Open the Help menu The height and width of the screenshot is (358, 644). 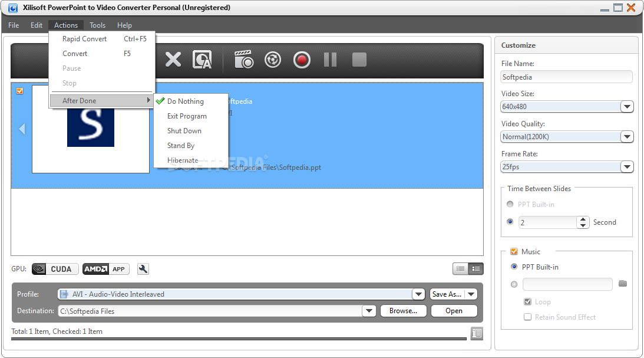coord(124,25)
